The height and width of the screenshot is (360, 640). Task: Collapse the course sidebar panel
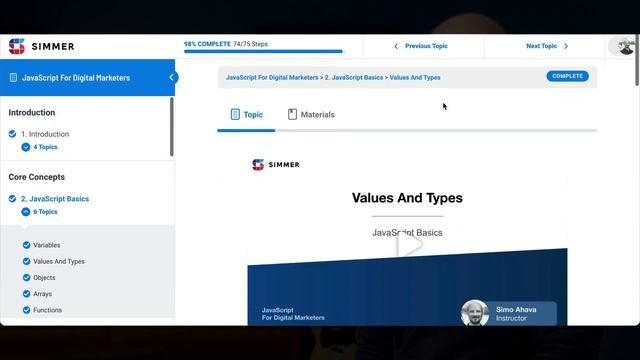[x=172, y=77]
